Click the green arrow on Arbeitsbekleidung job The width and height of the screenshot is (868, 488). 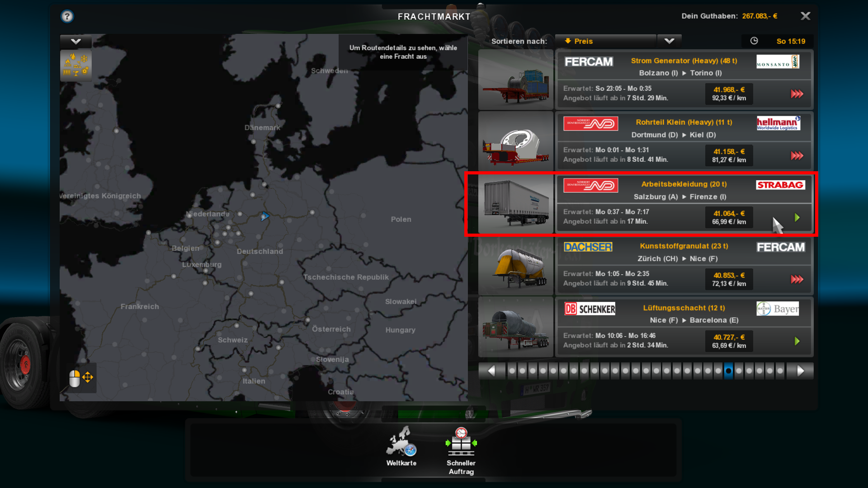pos(797,217)
